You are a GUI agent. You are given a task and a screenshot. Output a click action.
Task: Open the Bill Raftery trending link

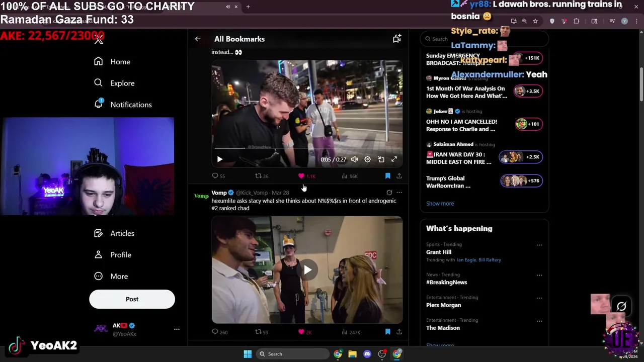point(490,260)
